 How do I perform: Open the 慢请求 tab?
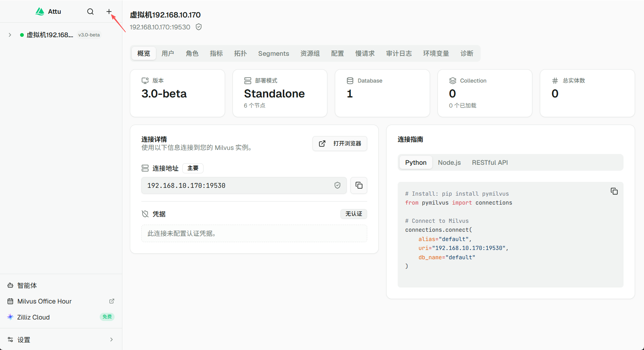(365, 54)
